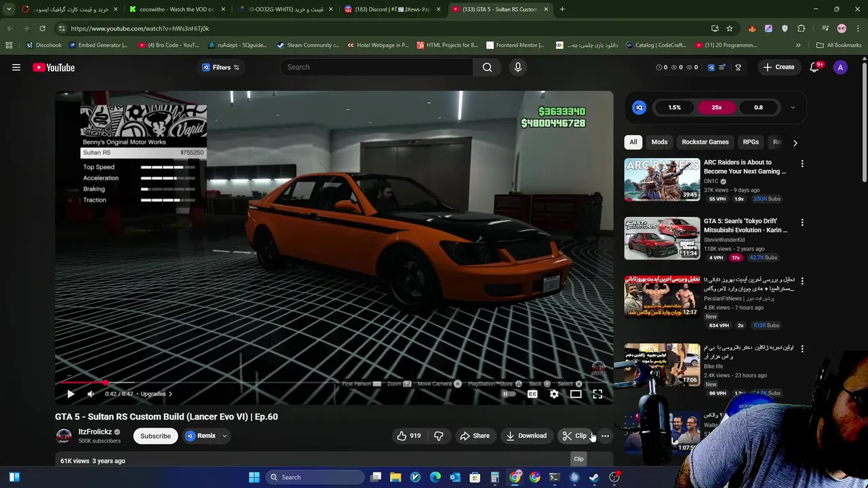Click the Create button

click(x=778, y=67)
